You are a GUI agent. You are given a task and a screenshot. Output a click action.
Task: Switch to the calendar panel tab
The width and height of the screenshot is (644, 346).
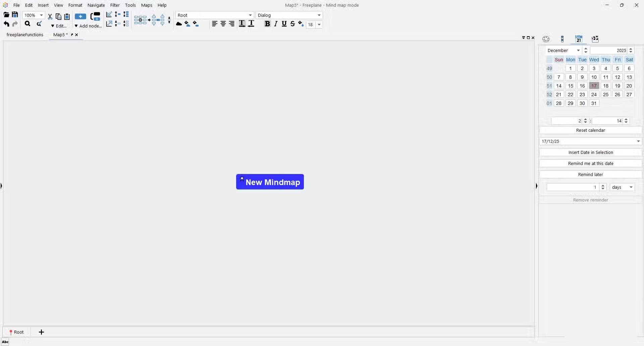(x=579, y=39)
